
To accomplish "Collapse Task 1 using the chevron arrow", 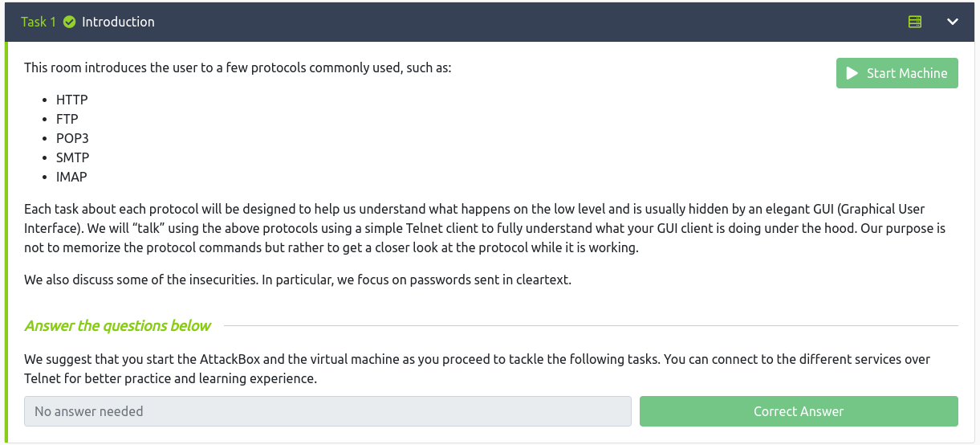I will [x=953, y=22].
